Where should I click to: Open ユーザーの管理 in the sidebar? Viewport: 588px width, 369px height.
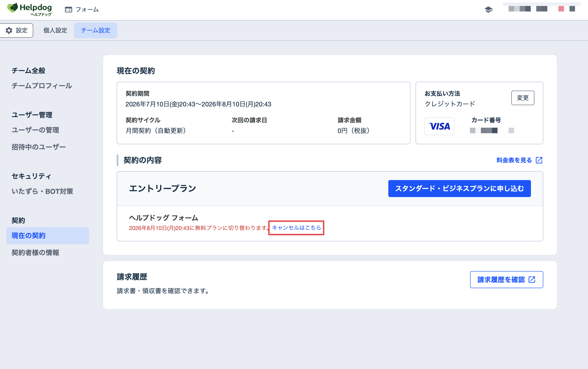35,130
